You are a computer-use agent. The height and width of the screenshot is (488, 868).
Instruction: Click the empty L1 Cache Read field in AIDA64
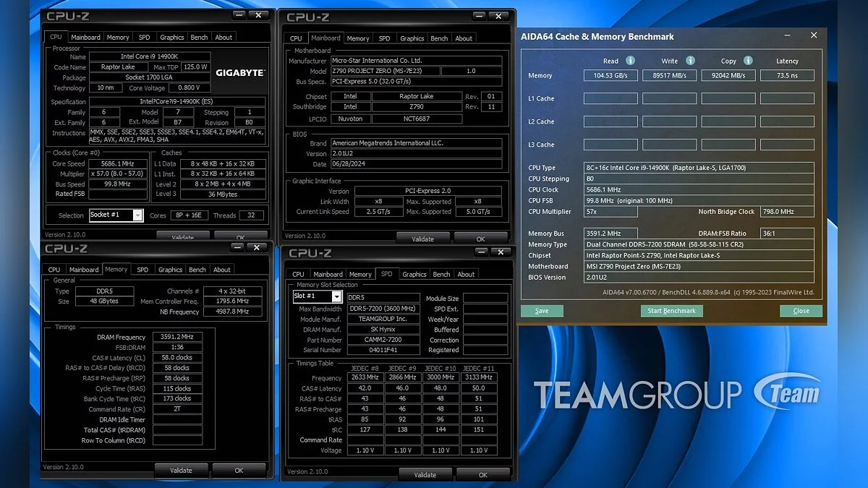coord(610,98)
